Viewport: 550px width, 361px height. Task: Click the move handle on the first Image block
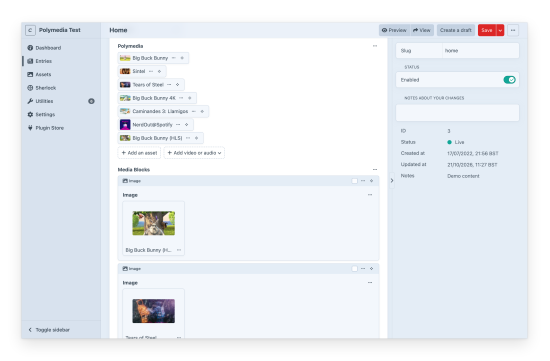click(x=371, y=181)
